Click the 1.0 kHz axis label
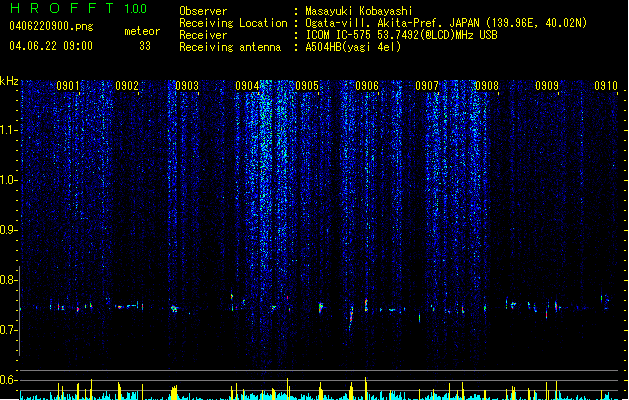629x400 pixels. 8,180
